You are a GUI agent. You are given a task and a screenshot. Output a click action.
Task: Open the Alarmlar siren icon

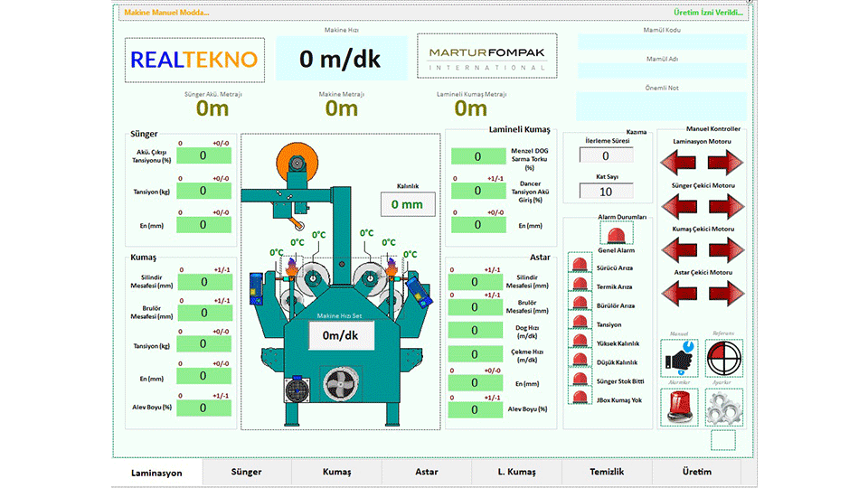click(680, 407)
